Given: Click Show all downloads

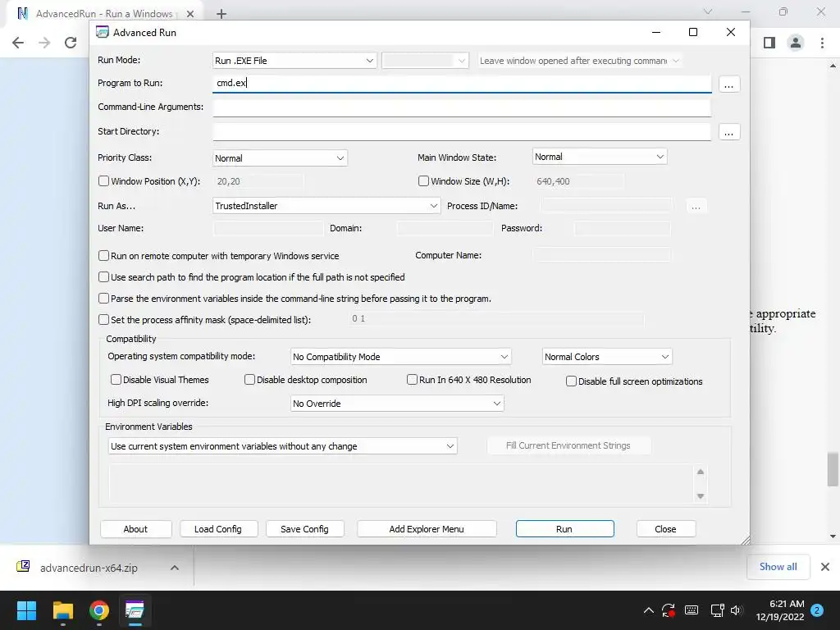Looking at the screenshot, I should 778,567.
